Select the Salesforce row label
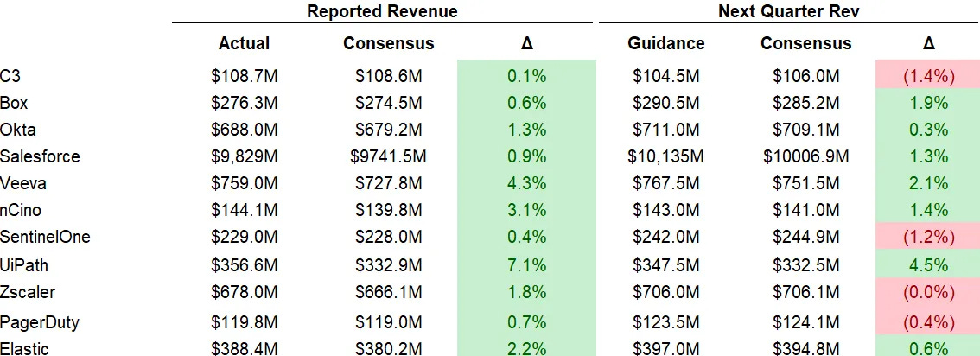The image size is (980, 356). 40,156
